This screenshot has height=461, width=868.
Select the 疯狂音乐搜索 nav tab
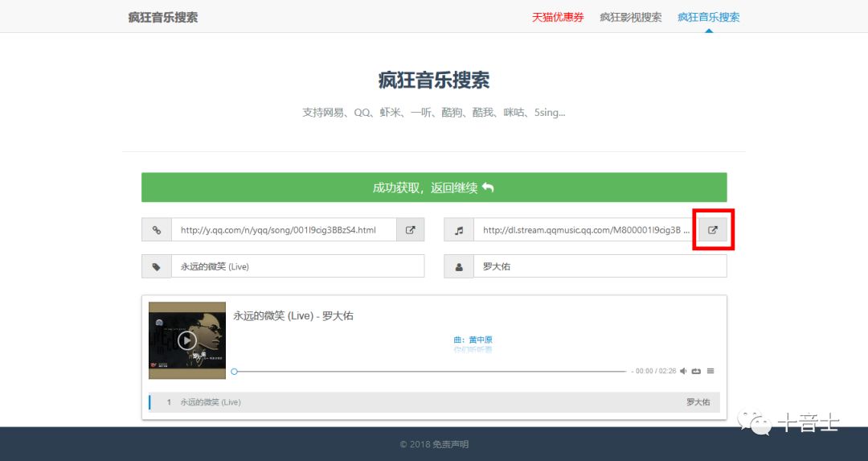tap(708, 17)
